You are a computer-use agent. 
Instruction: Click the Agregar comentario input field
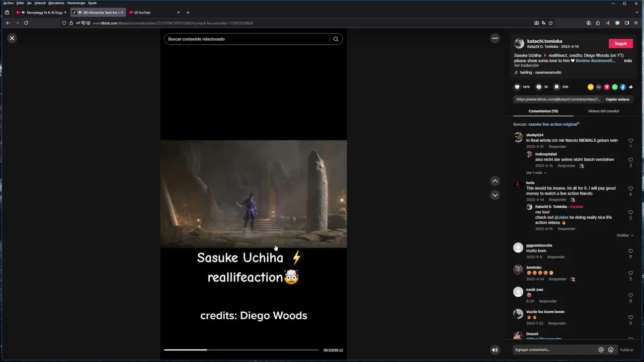click(x=553, y=350)
